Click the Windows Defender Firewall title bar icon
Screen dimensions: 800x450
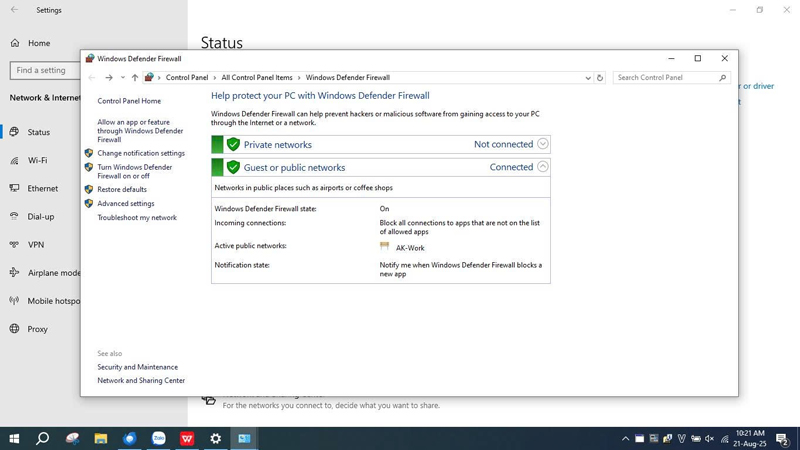(x=90, y=58)
